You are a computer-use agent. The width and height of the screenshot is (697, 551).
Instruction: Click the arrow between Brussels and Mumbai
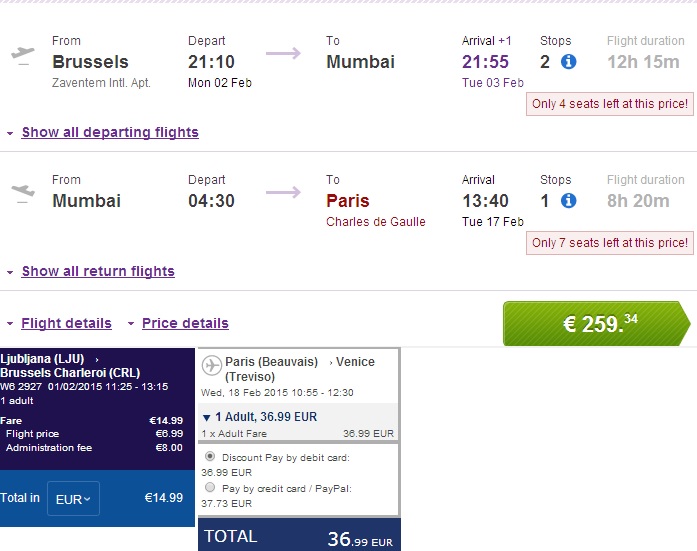(283, 53)
